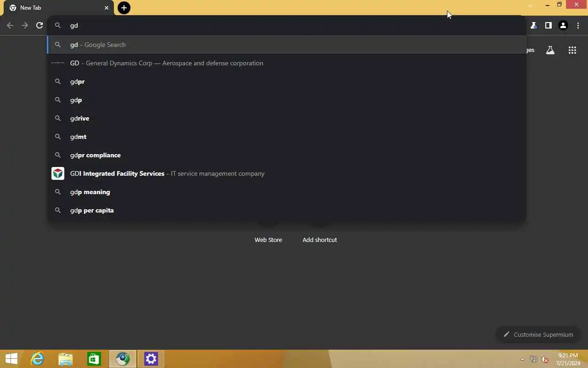This screenshot has height=368, width=588.
Task: Click the forward navigation arrow
Action: click(25, 25)
